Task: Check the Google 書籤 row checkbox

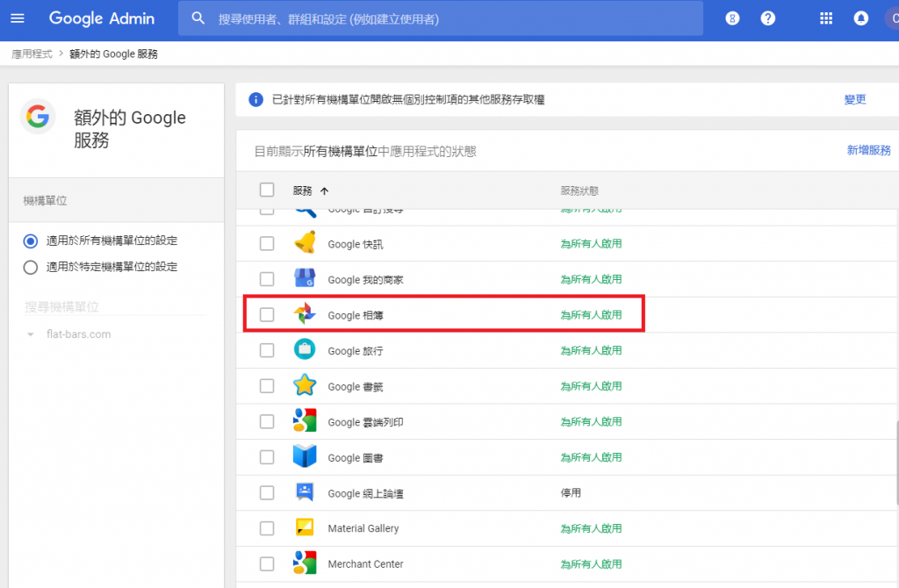Action: [x=267, y=385]
